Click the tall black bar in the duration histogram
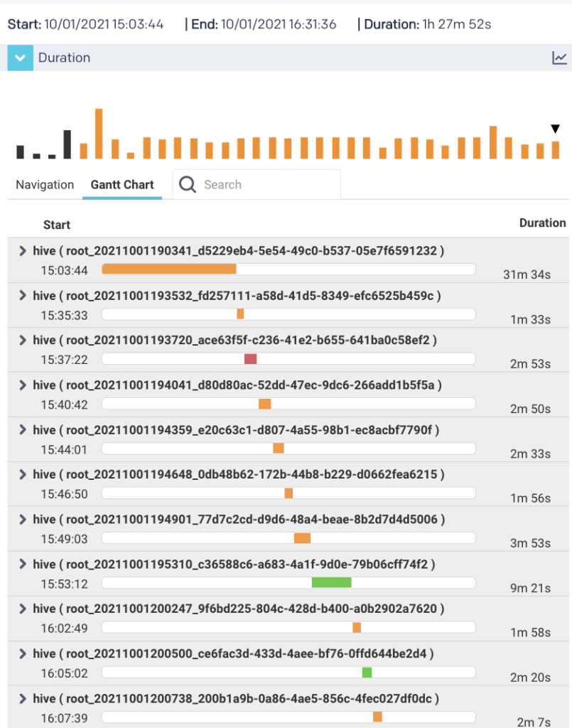Viewport: 572px width, 728px height. pyautogui.click(x=68, y=144)
